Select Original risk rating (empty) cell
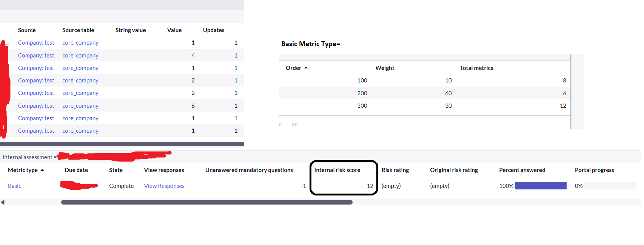Image resolution: width=644 pixels, height=245 pixels. (439, 186)
